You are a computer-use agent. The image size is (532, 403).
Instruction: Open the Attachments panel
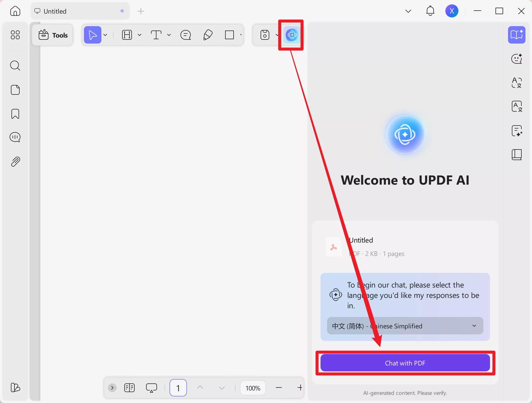click(x=15, y=161)
